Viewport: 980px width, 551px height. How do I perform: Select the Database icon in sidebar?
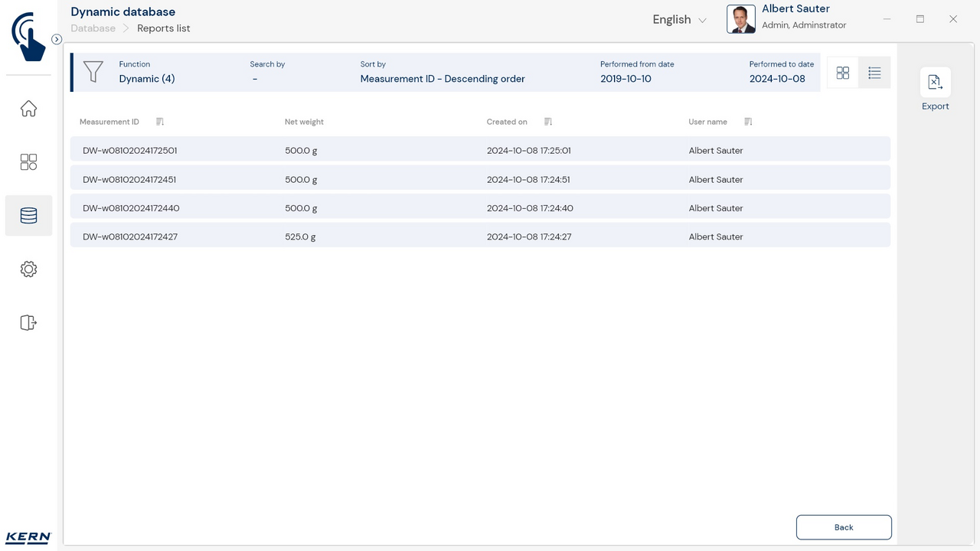pos(28,216)
